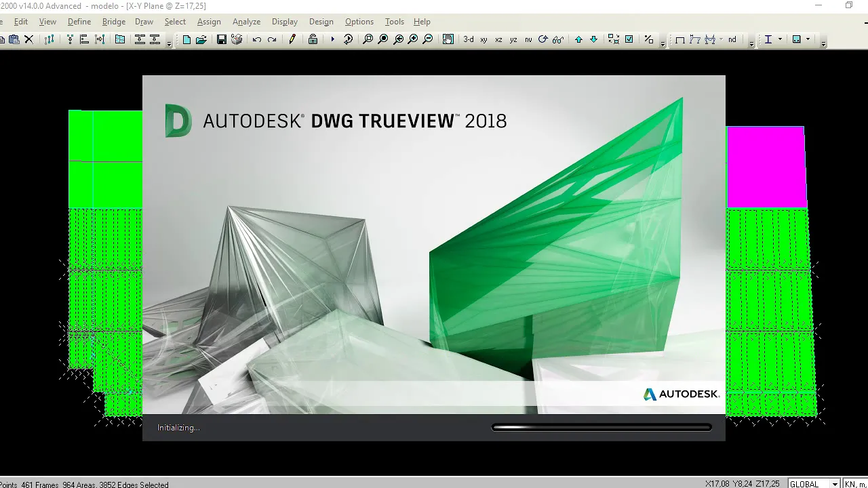
Task: Redo the last action
Action: pyautogui.click(x=272, y=39)
